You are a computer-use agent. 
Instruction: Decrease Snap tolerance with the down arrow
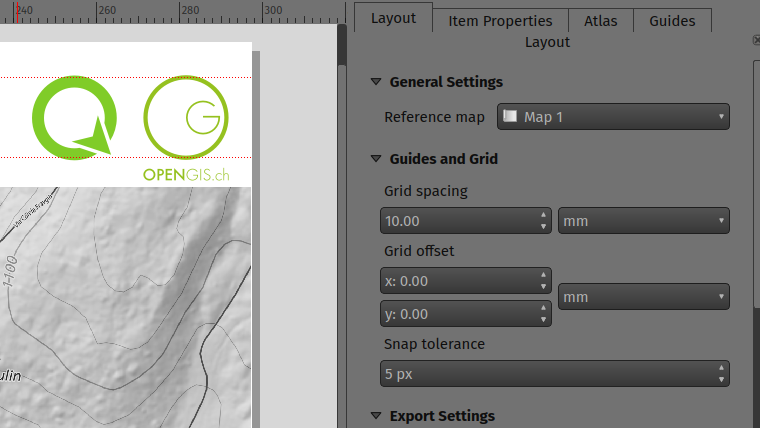pos(722,380)
